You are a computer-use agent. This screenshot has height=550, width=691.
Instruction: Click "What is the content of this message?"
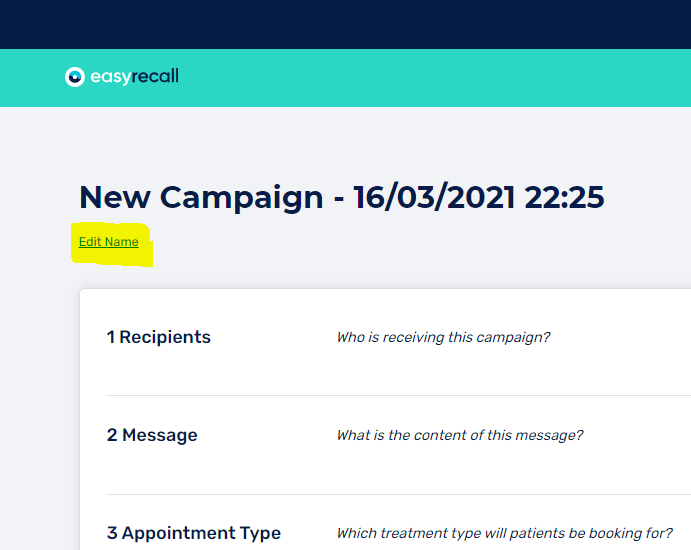tap(460, 435)
